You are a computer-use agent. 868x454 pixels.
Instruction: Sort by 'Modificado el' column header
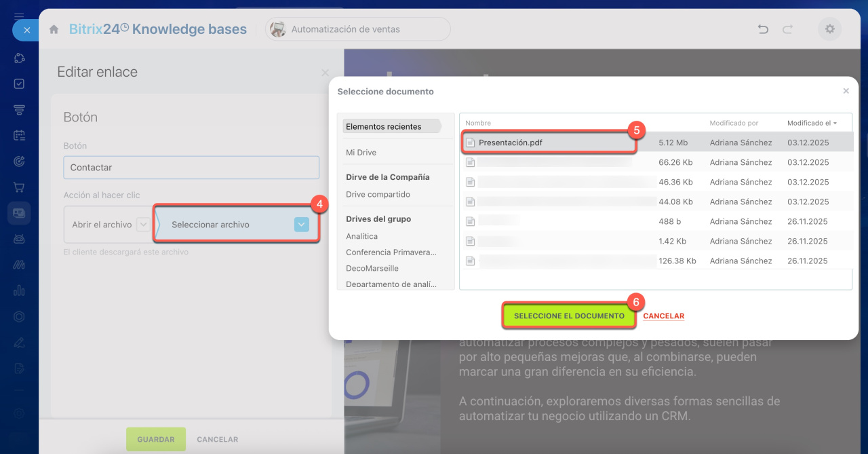pos(811,123)
